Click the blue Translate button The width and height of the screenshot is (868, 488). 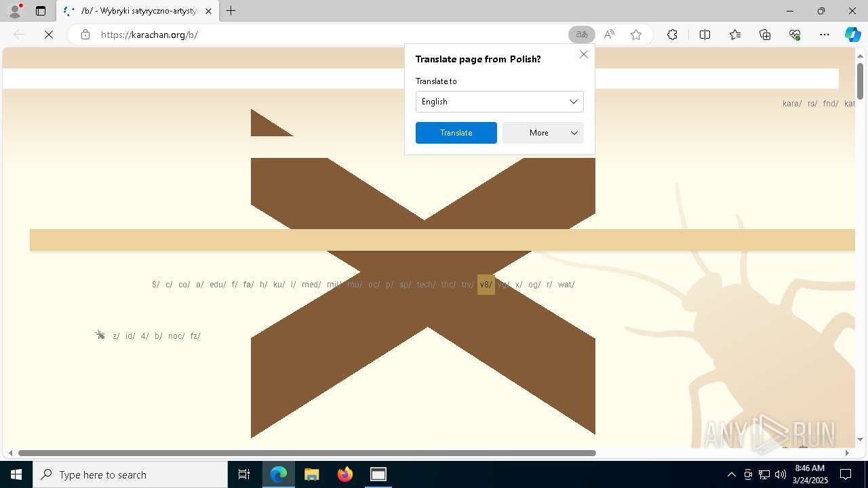pyautogui.click(x=456, y=133)
